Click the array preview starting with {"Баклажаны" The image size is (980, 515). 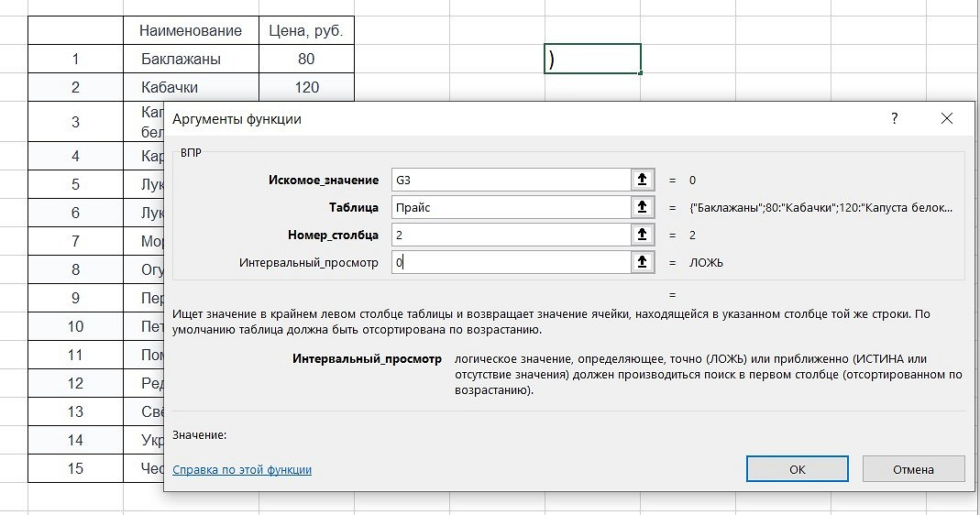click(821, 207)
